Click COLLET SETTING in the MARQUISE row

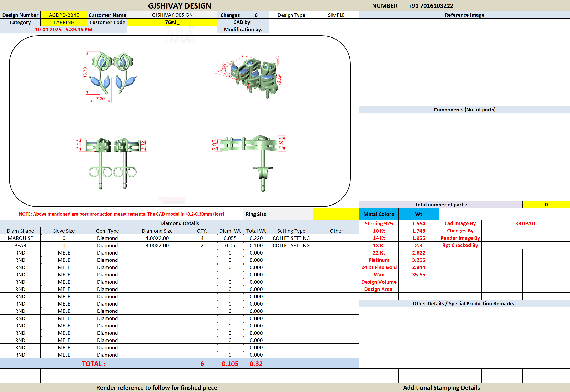tap(291, 238)
